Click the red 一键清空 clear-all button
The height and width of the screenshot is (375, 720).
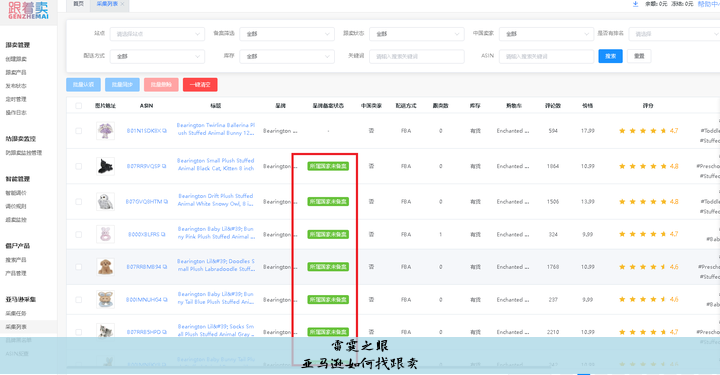(200, 84)
